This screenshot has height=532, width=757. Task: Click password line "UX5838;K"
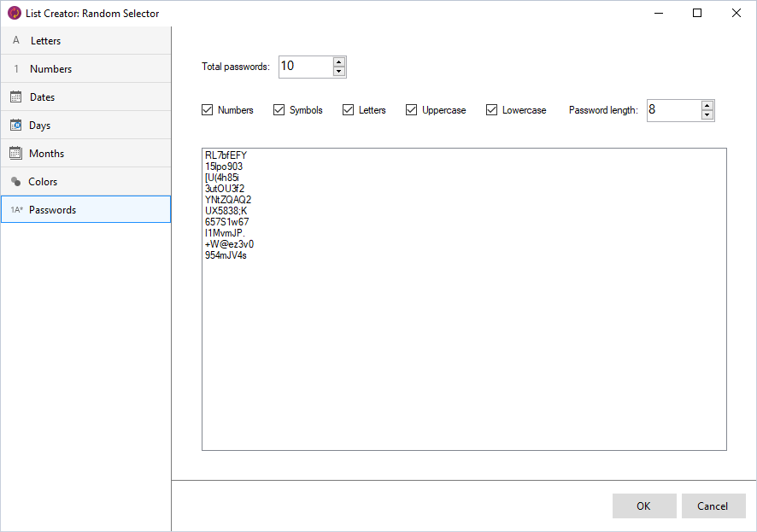[226, 211]
